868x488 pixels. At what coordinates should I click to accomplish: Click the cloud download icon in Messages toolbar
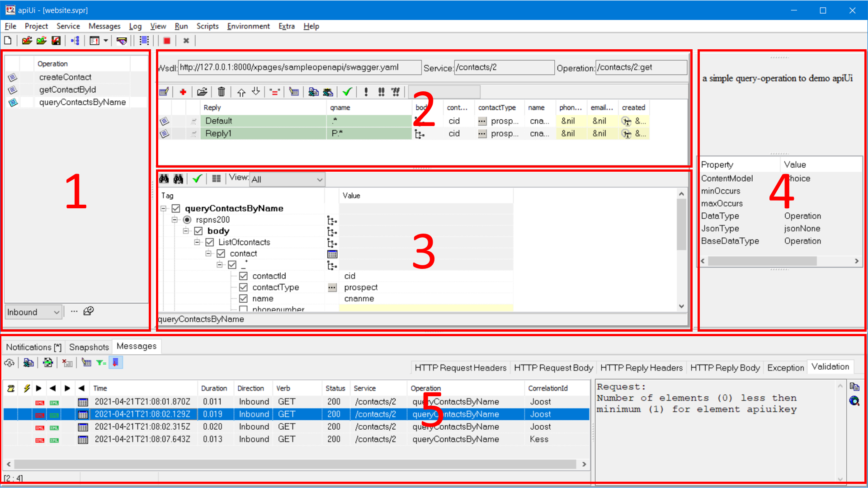coord(9,362)
